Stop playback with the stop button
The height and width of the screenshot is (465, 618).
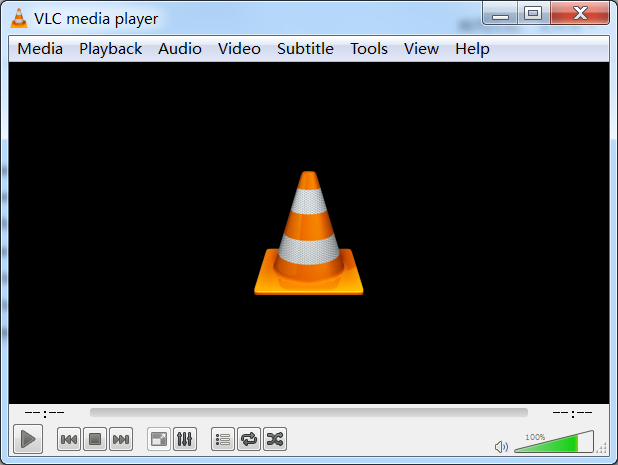(x=95, y=439)
